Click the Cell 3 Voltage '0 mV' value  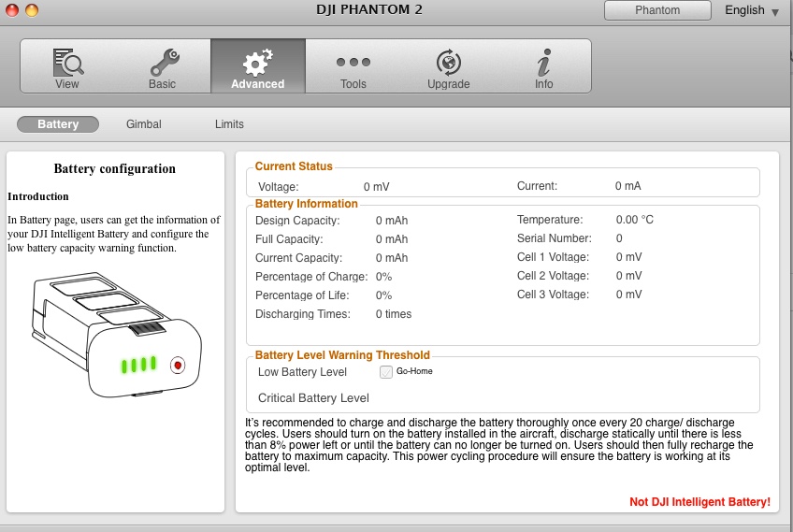(628, 295)
